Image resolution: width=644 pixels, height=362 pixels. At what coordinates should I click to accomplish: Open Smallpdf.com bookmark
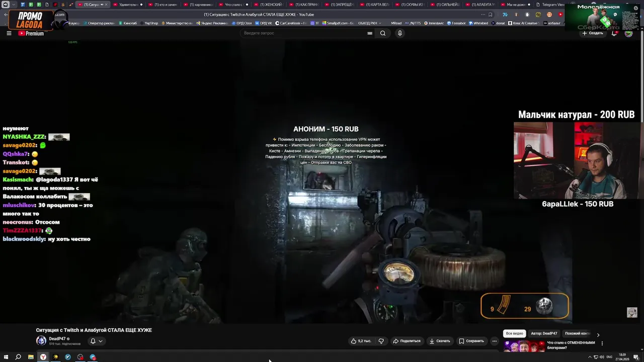pos(338,23)
